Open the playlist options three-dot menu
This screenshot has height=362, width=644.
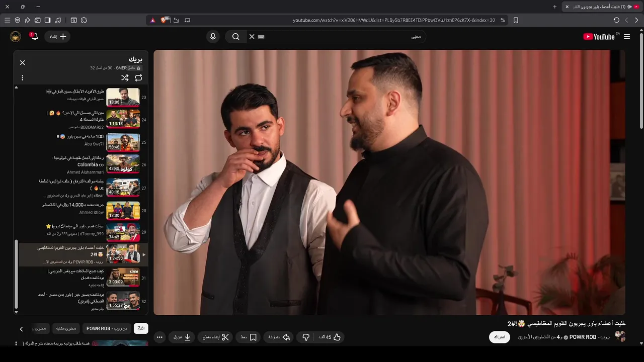tap(22, 78)
